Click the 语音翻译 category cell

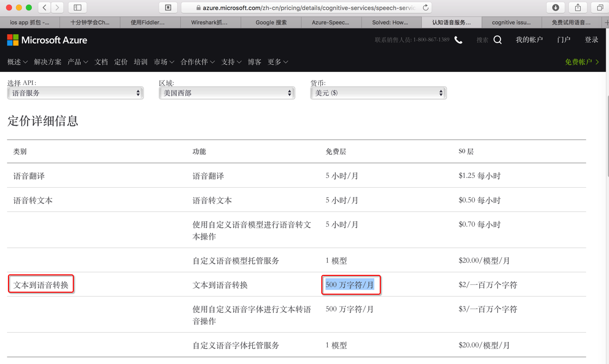click(x=29, y=176)
